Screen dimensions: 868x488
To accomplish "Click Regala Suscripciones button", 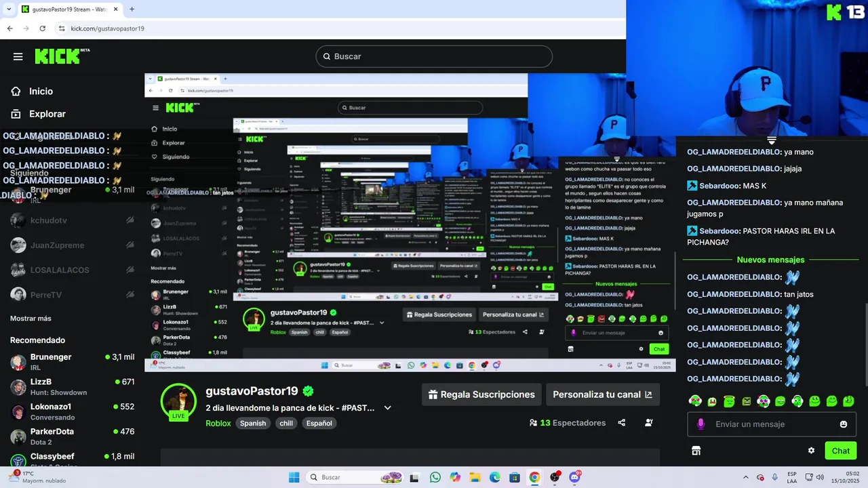I will 481,394.
